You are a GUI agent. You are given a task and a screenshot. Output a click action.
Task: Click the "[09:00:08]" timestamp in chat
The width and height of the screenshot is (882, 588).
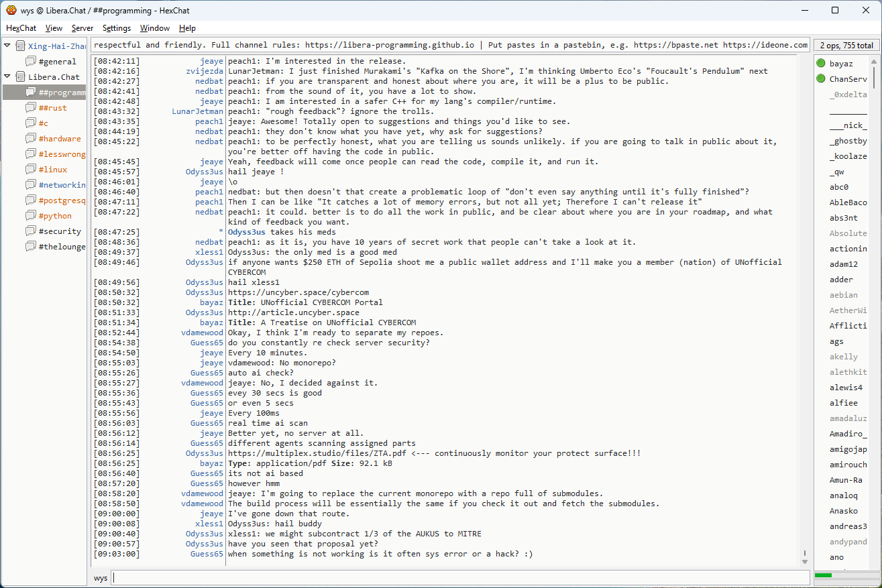click(117, 524)
